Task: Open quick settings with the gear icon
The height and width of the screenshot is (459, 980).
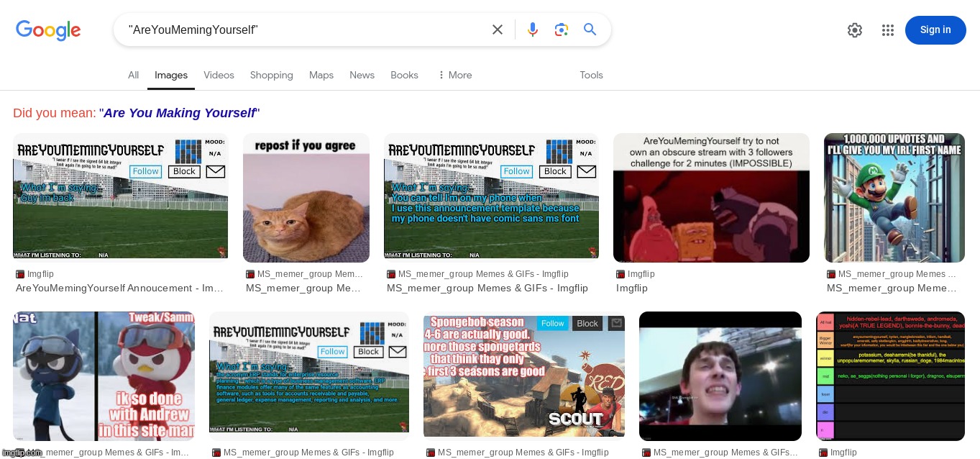Action: tap(855, 30)
